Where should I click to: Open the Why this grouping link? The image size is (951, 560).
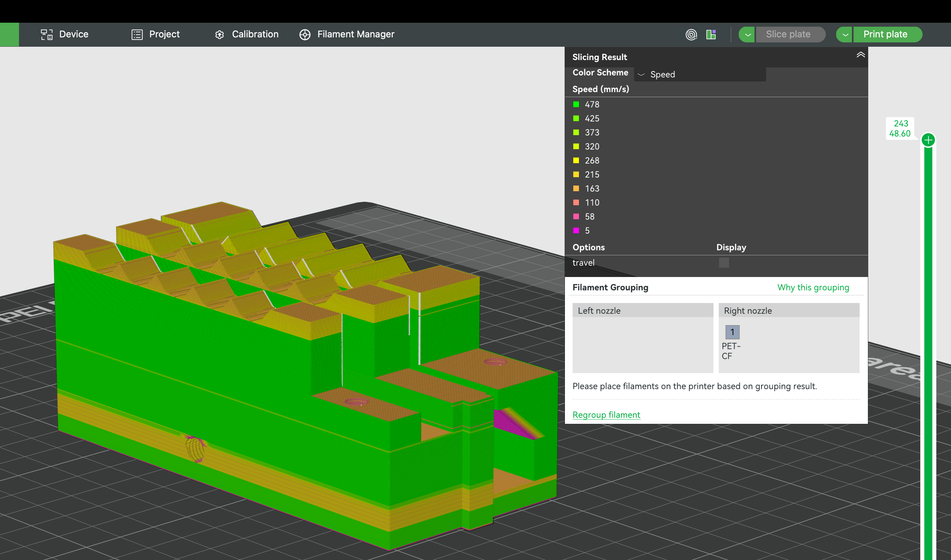(x=813, y=288)
